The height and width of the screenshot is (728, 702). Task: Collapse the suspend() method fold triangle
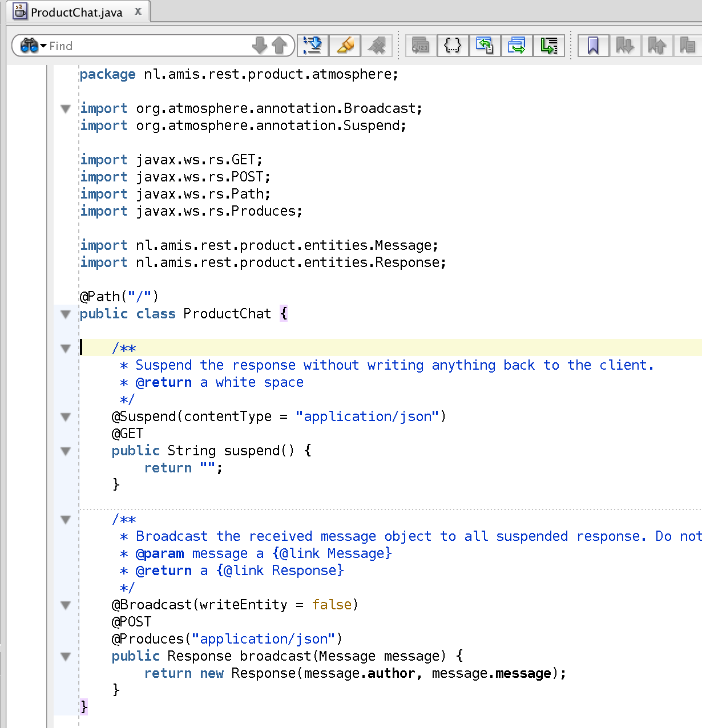pyautogui.click(x=66, y=451)
